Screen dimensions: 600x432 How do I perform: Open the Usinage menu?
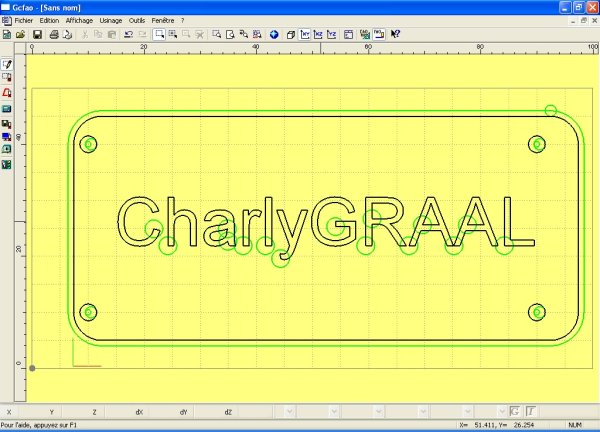pyautogui.click(x=111, y=21)
